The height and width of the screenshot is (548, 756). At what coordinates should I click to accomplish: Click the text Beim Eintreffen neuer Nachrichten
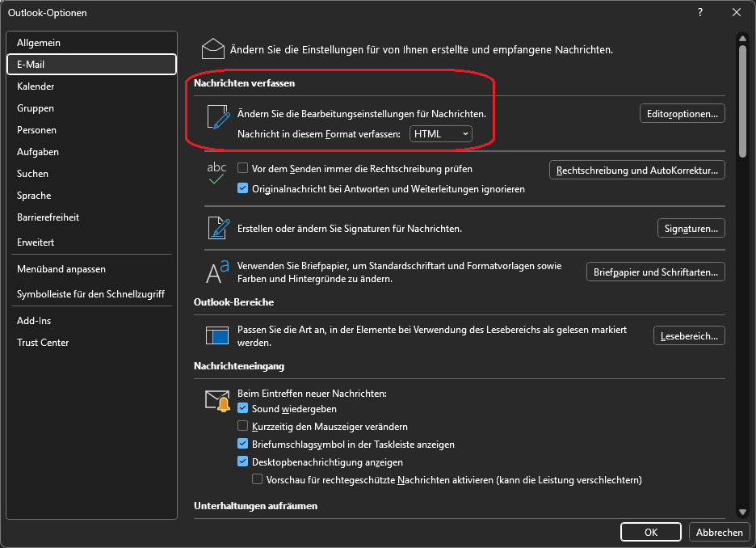coord(312,393)
